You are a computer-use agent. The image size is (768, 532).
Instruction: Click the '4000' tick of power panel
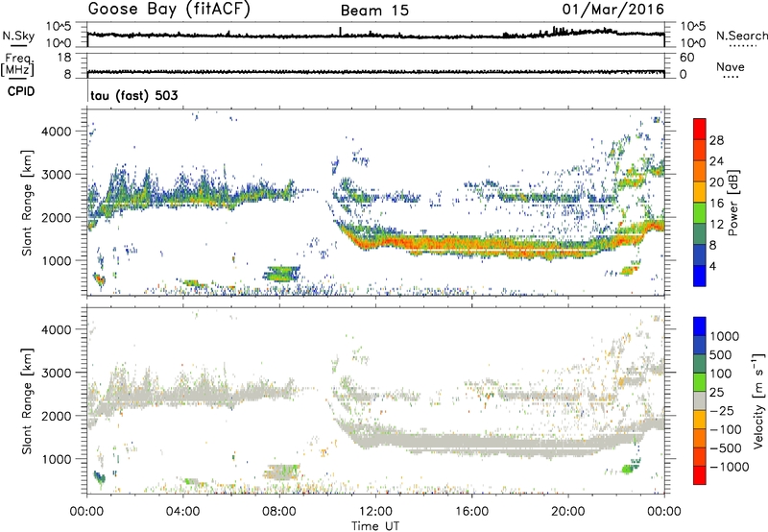57,132
